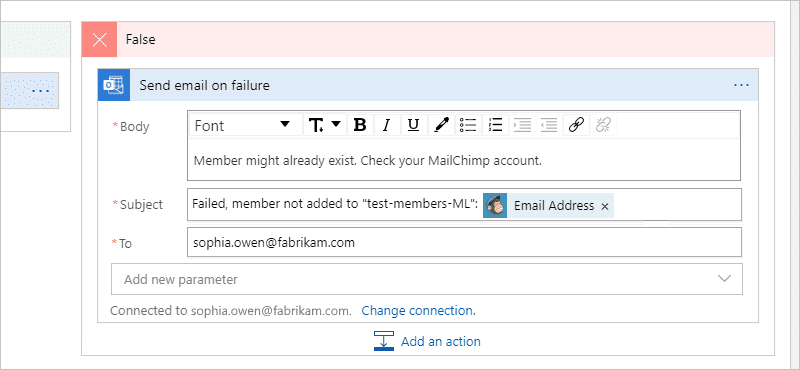Expand the Add new parameter dropdown
This screenshot has width=800, height=370.
[427, 279]
